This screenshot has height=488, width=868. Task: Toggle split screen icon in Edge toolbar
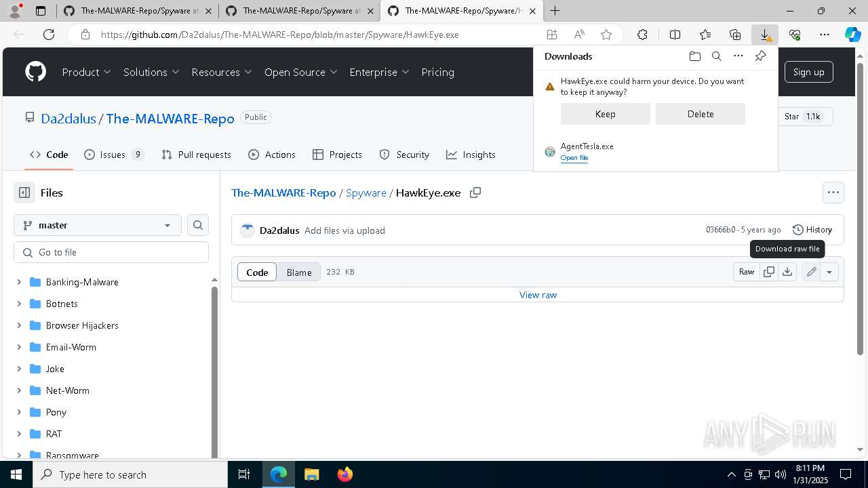(x=675, y=35)
